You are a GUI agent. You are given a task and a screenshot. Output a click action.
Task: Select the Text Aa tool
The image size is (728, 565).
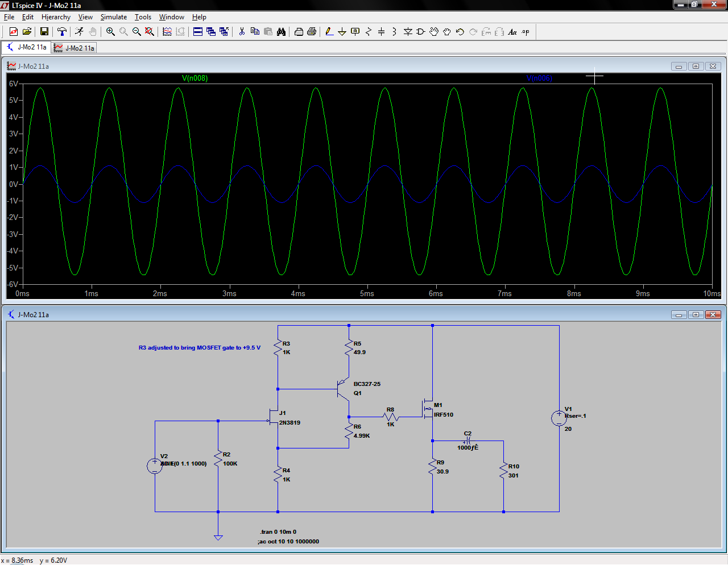512,32
